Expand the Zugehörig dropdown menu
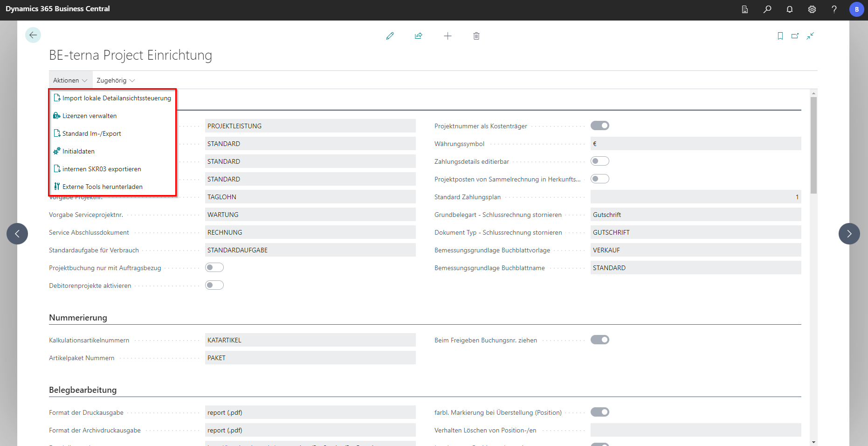 pos(116,80)
